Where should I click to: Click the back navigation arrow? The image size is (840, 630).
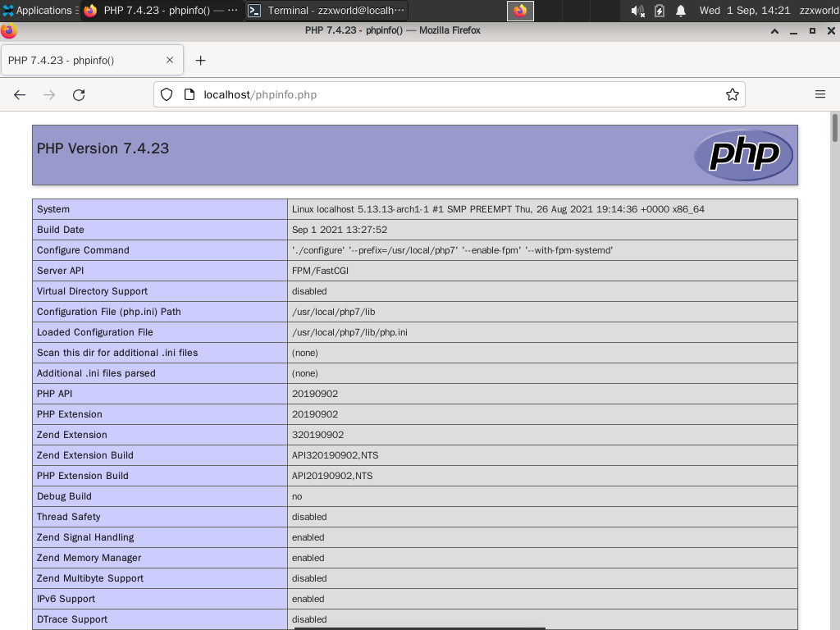(20, 94)
